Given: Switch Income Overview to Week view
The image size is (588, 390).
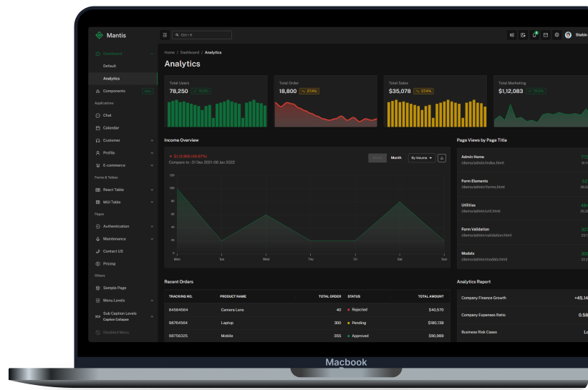Looking at the screenshot, I should pyautogui.click(x=377, y=157).
